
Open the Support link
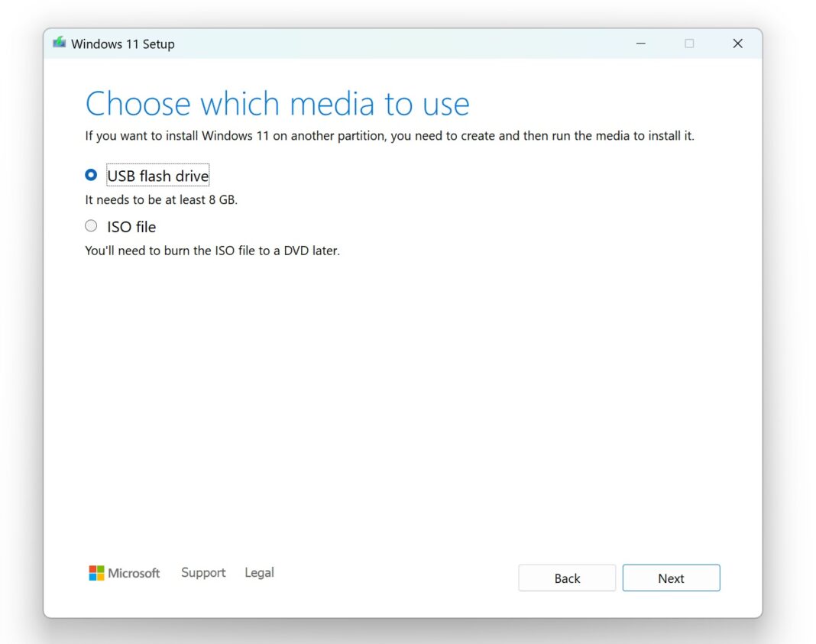click(x=203, y=572)
